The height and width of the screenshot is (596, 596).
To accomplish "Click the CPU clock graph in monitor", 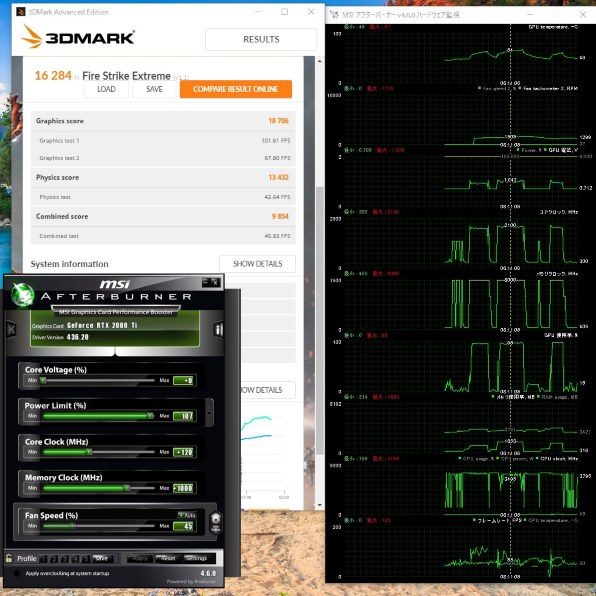I will [460, 490].
